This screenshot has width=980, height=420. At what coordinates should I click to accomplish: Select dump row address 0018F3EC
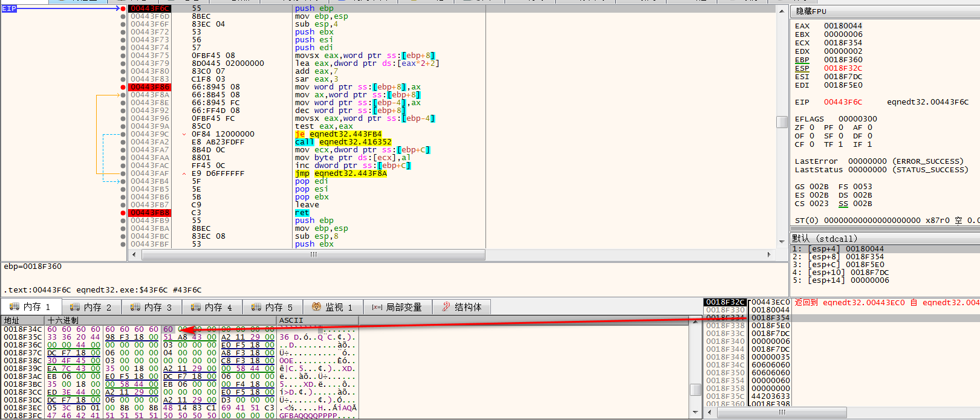click(x=22, y=408)
